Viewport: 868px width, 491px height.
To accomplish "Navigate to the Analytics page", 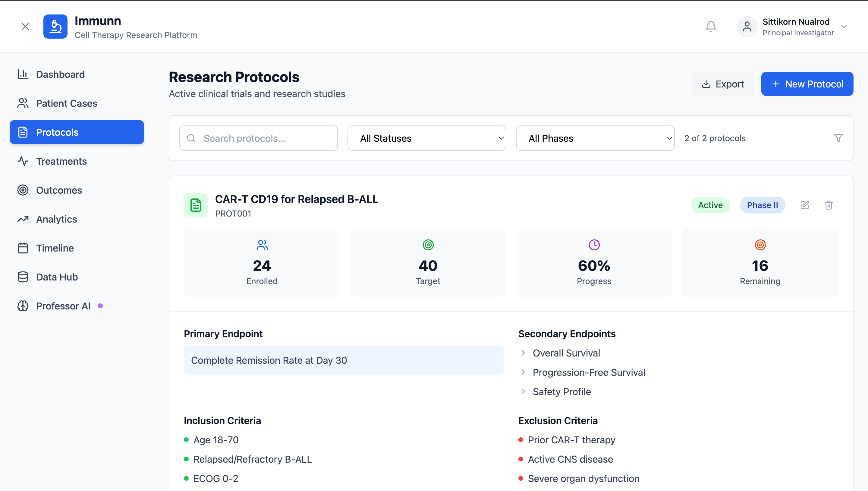I will 57,219.
